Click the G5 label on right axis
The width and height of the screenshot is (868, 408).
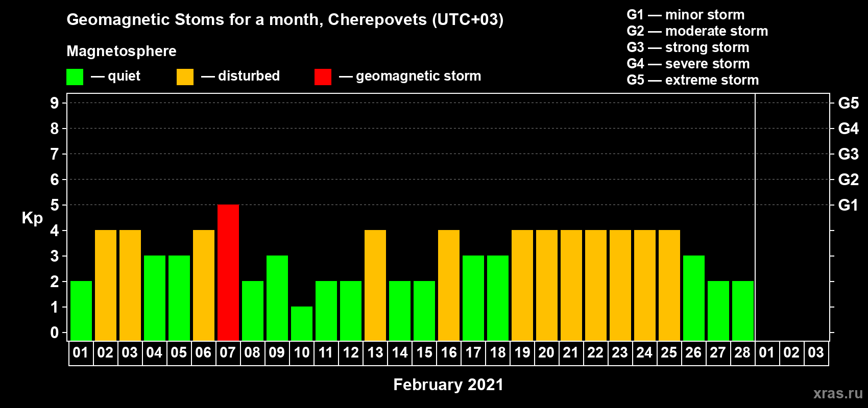(x=848, y=103)
